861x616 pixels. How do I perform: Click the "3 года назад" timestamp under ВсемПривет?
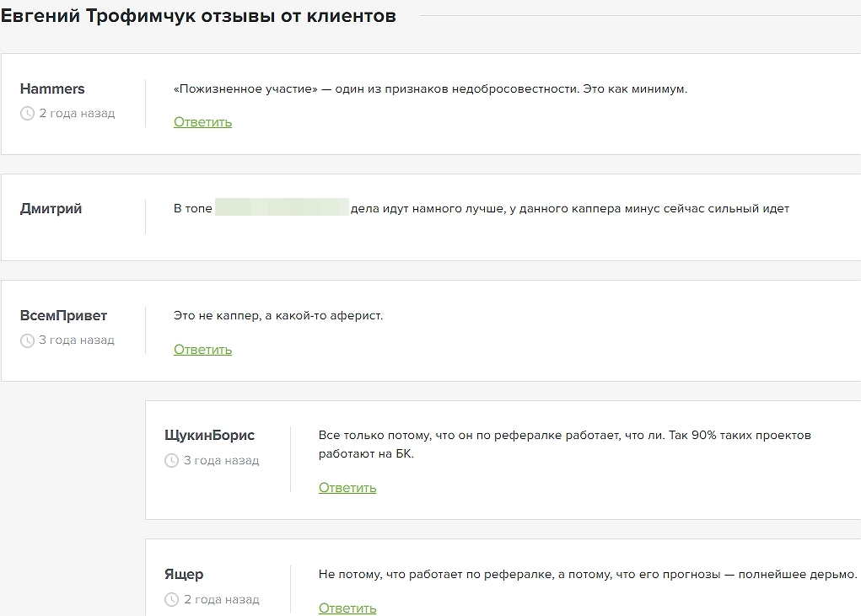point(77,340)
